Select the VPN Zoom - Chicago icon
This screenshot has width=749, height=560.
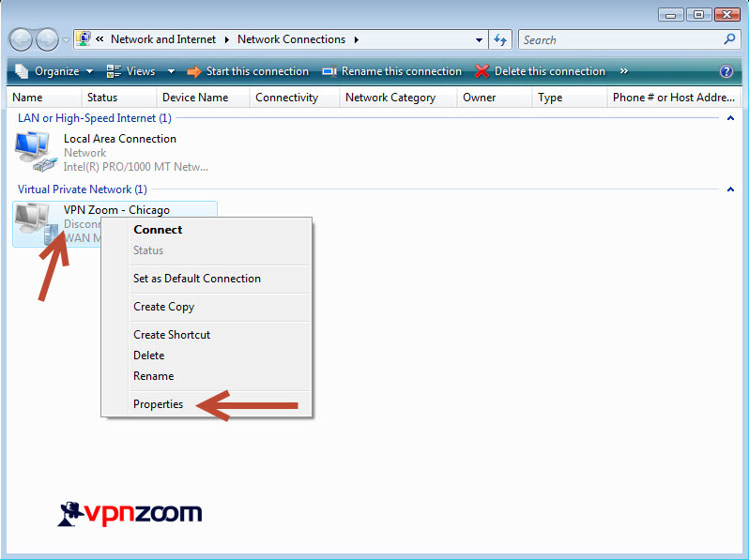coord(36,223)
